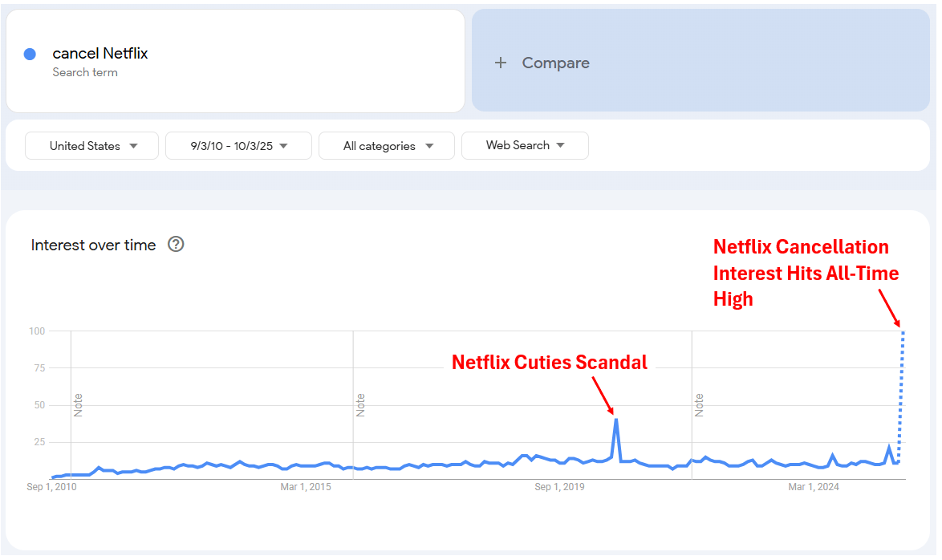Click the Note marker near 2022
The width and height of the screenshot is (942, 560).
pos(699,404)
